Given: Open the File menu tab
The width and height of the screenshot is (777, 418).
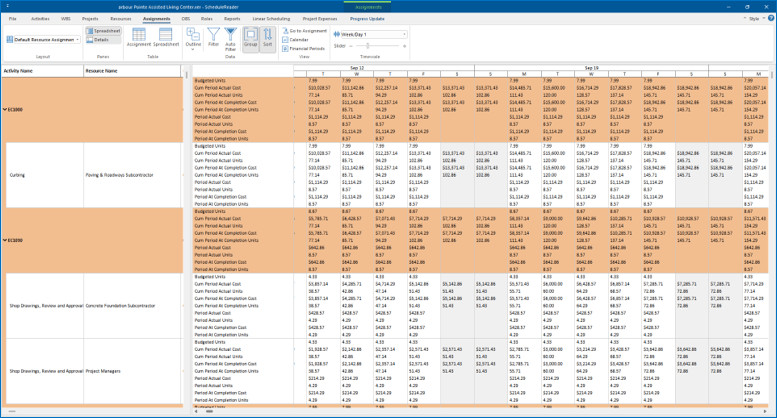Looking at the screenshot, I should click(x=12, y=19).
